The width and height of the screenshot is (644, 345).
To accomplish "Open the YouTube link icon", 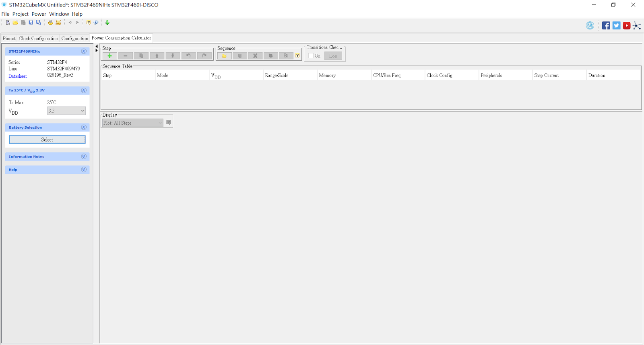I will tap(626, 26).
